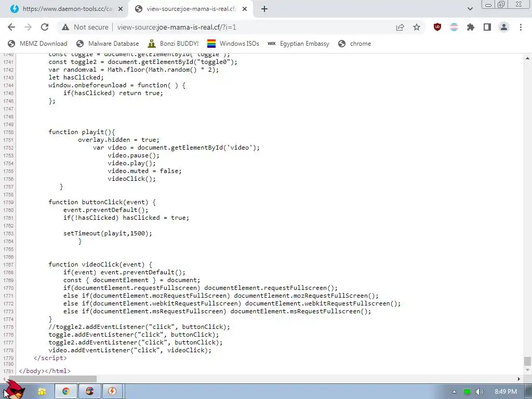Image resolution: width=532 pixels, height=399 pixels.
Task: Click the 'video.muted = false;' line
Action: point(144,171)
